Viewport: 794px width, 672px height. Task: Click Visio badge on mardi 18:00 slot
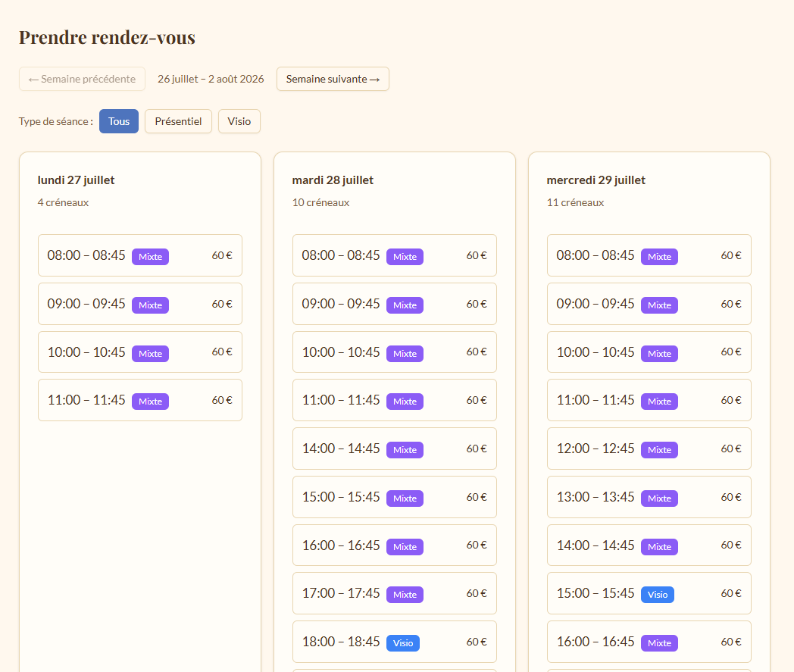coord(403,643)
